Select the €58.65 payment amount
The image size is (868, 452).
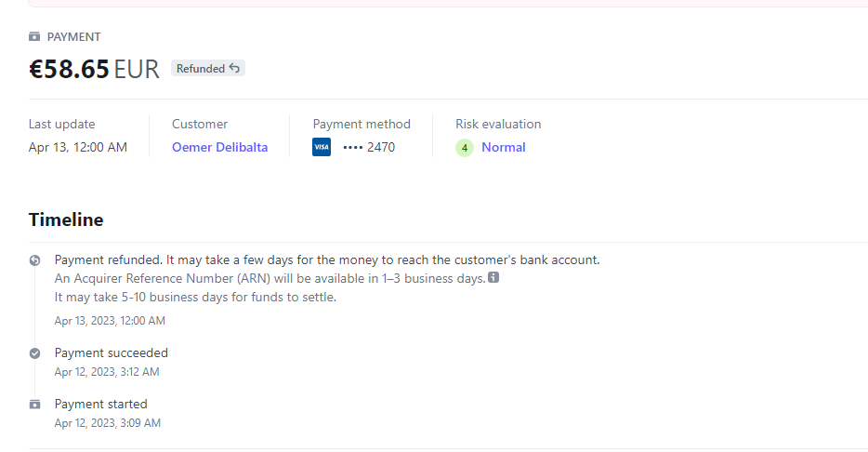[70, 69]
